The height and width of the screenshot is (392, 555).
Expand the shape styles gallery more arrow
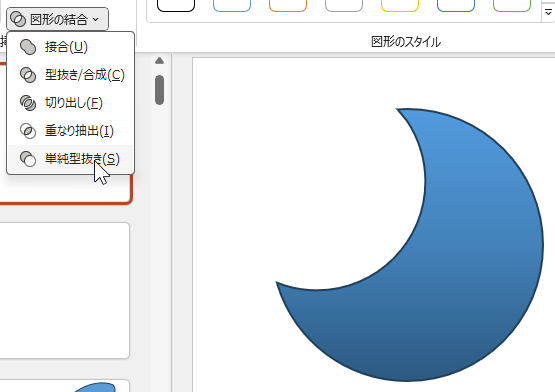(548, 12)
